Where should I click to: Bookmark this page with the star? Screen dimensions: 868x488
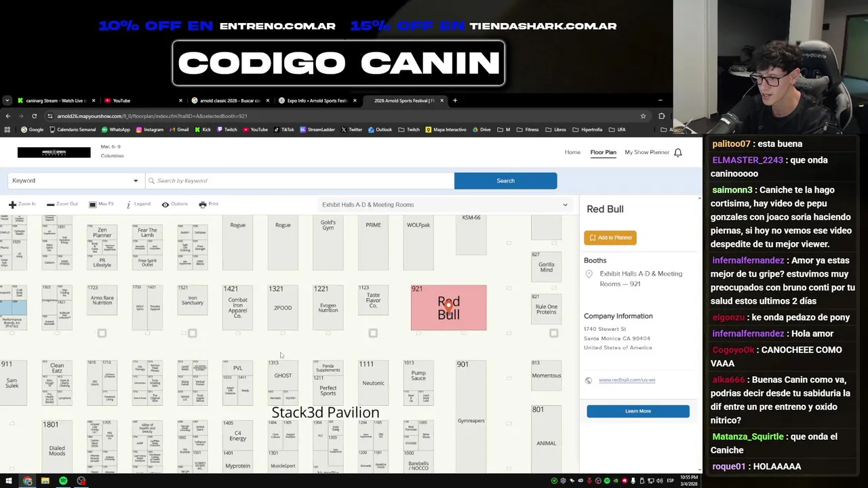tap(643, 116)
